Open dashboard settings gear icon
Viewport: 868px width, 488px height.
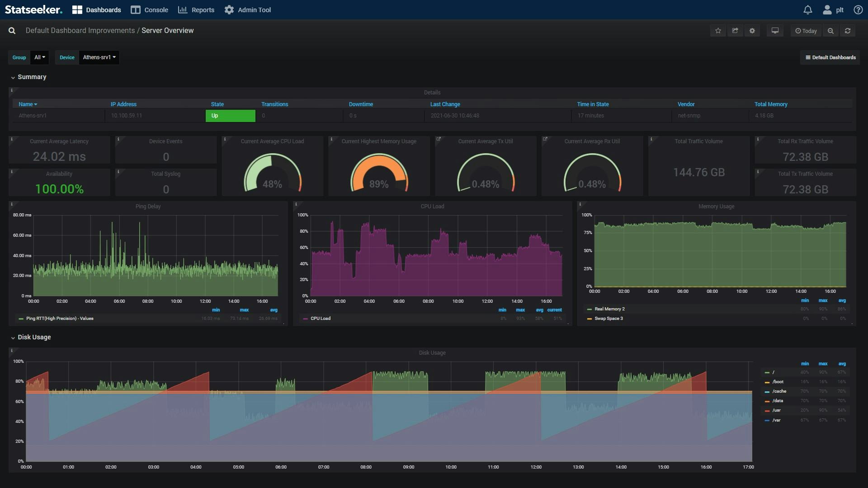(x=752, y=31)
